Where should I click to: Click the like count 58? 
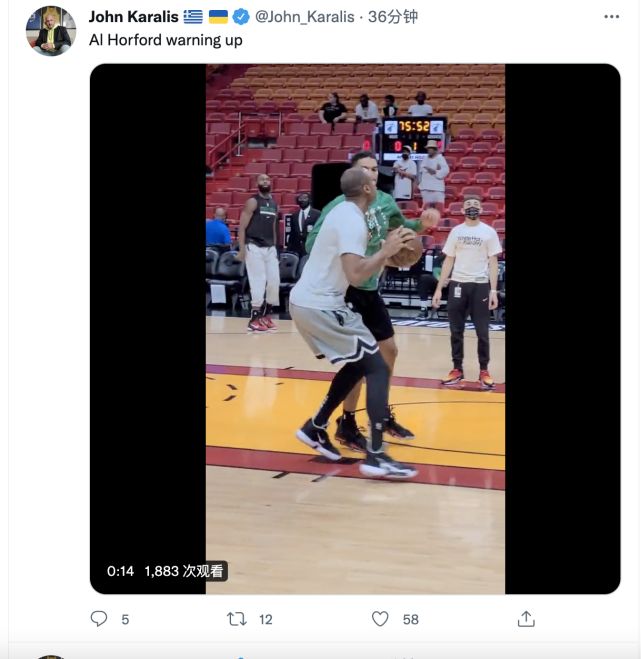pos(410,620)
